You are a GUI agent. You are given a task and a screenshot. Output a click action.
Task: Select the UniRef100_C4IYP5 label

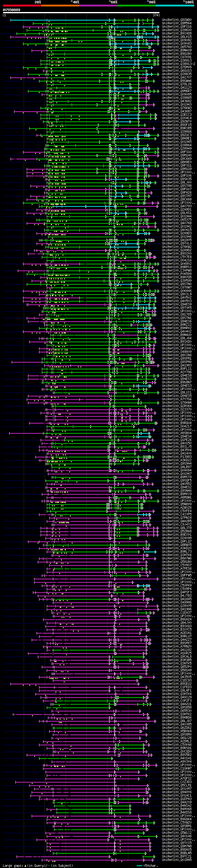(x=177, y=515)
